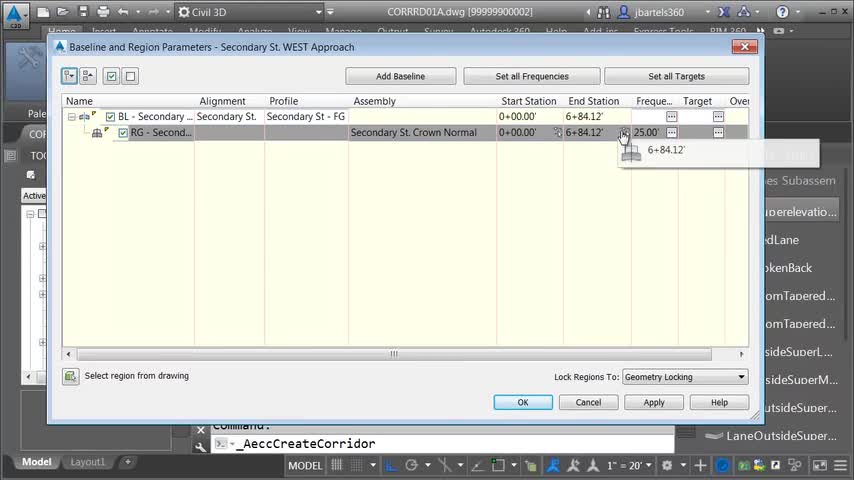The height and width of the screenshot is (480, 854).
Task: Open the Lock Regions To dropdown
Action: (685, 377)
